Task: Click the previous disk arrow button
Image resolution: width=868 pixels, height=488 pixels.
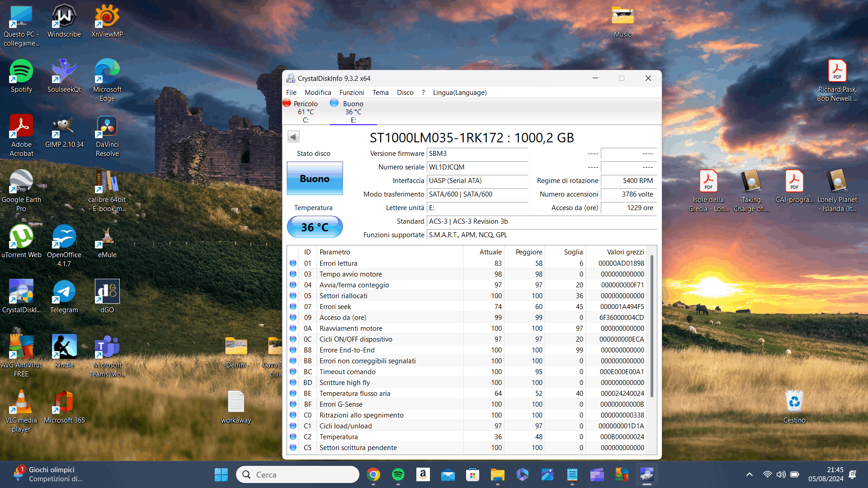Action: [293, 137]
